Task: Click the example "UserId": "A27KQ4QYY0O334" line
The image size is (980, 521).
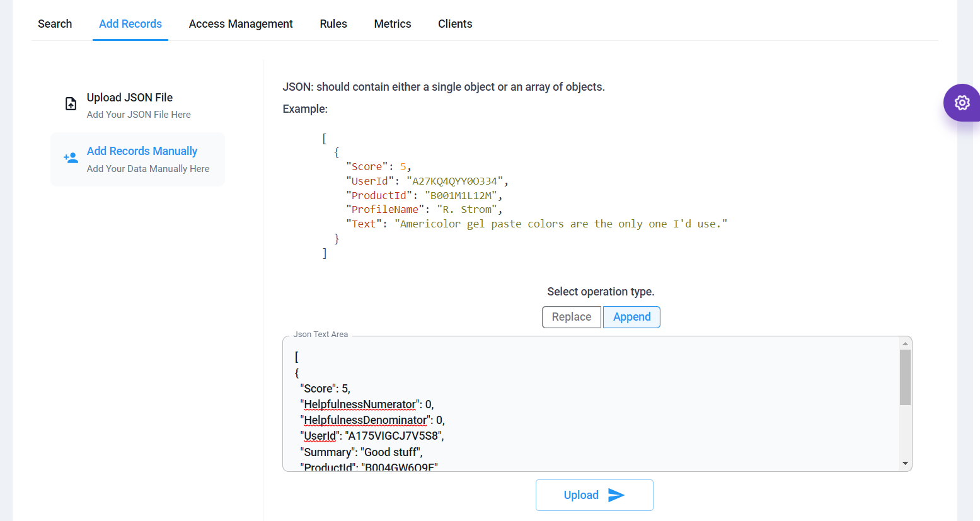Action: point(427,181)
